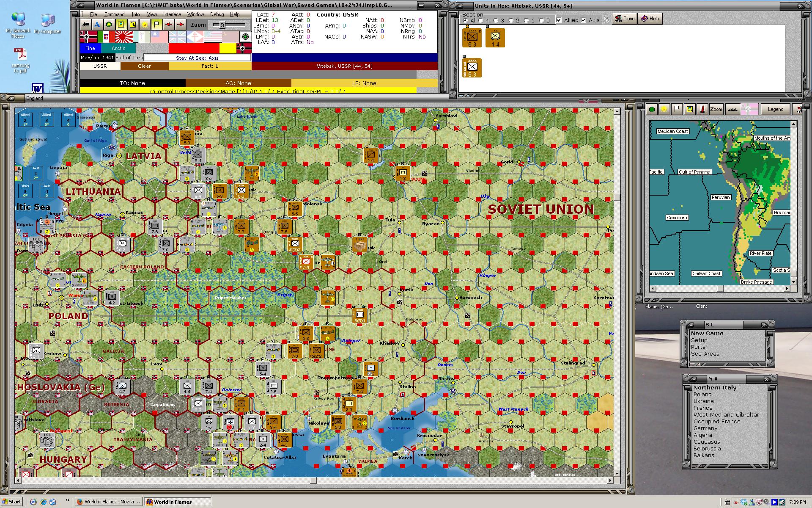812x508 pixels.
Task: Select Sea Areas in the S L list
Action: tap(705, 353)
